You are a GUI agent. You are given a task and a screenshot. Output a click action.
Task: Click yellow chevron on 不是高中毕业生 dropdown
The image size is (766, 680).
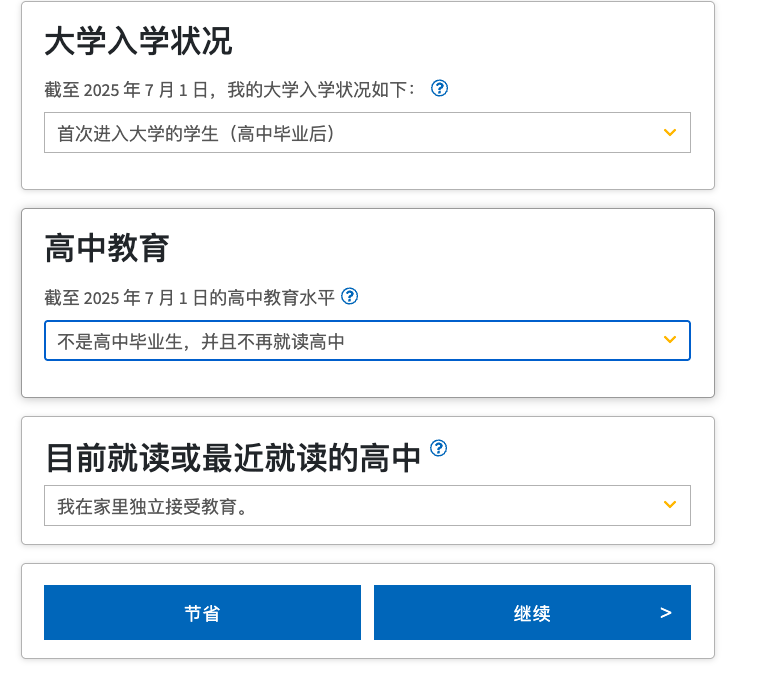(670, 340)
